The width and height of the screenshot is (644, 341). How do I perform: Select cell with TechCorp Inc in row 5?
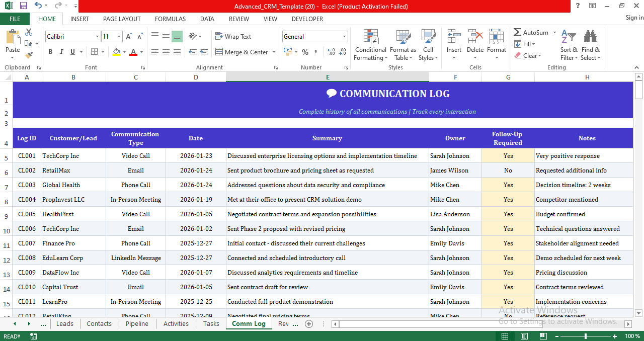(73, 156)
